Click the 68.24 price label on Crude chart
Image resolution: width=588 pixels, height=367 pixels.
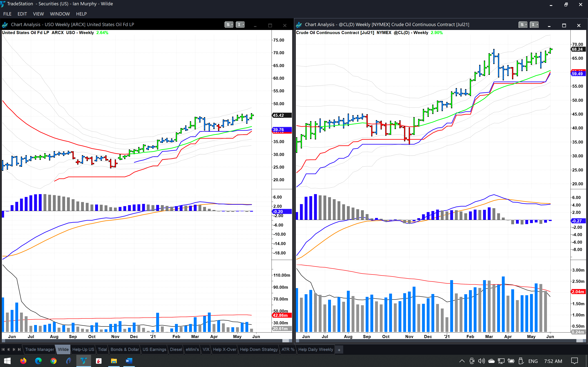pyautogui.click(x=578, y=49)
